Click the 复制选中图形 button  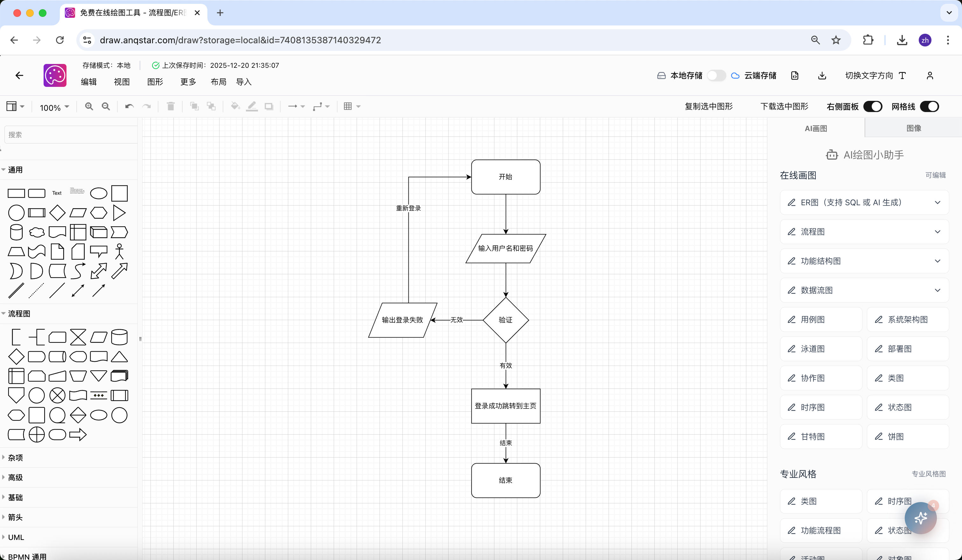(x=708, y=107)
